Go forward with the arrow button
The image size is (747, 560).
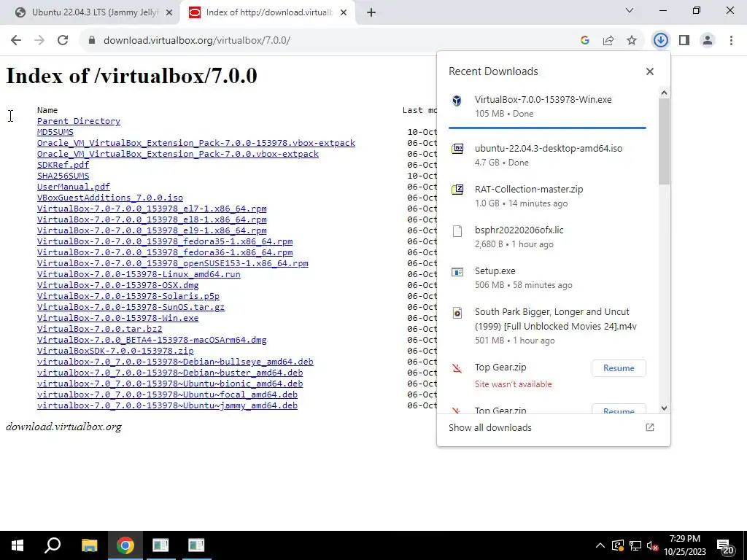point(39,41)
